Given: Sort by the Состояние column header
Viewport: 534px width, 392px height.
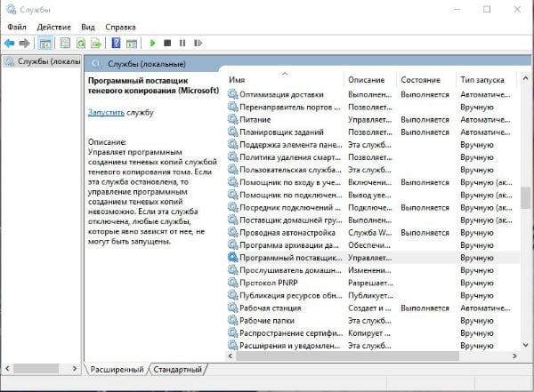Looking at the screenshot, I should pyautogui.click(x=426, y=80).
